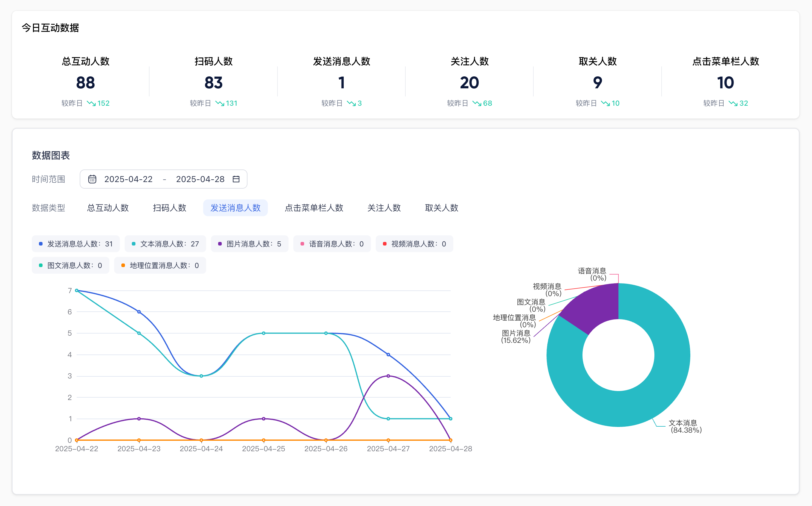Hide the 图片消息人数 legend series
This screenshot has width=812, height=506.
click(250, 244)
